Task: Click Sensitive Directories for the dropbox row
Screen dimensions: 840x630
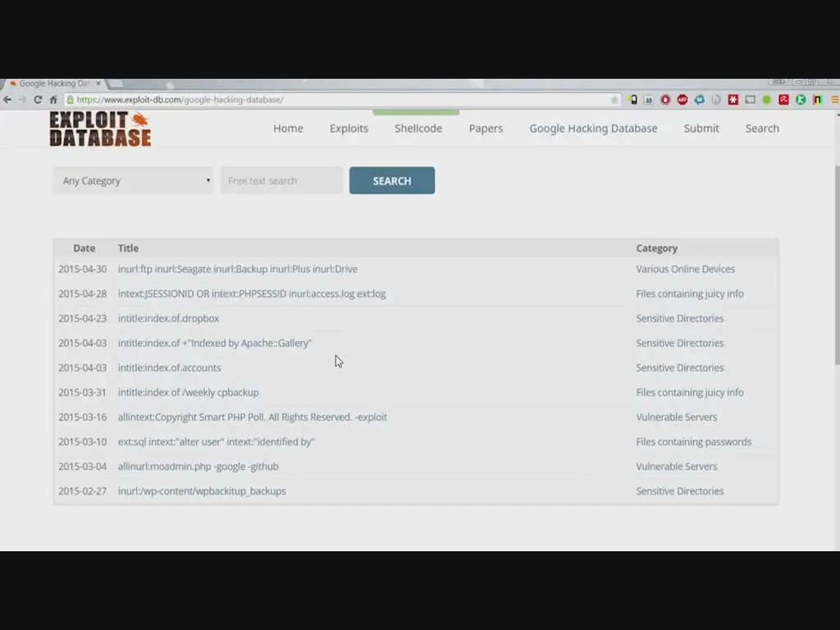Action: click(x=680, y=318)
